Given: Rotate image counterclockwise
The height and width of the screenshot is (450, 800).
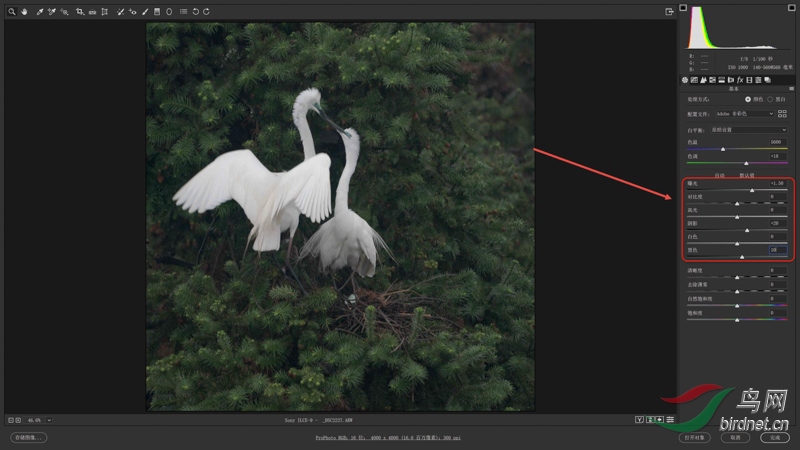Looking at the screenshot, I should click(x=195, y=12).
